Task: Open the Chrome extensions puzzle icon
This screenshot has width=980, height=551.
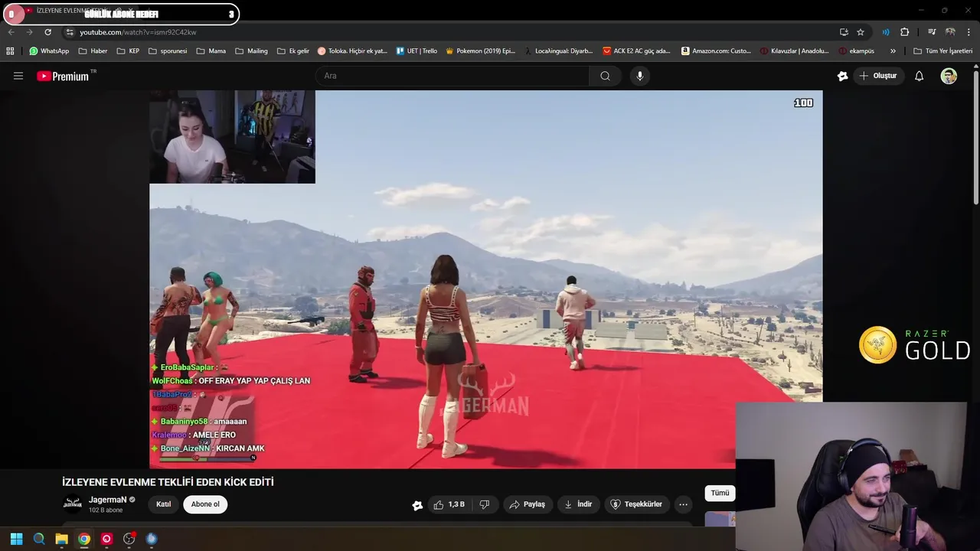Action: pos(904,32)
